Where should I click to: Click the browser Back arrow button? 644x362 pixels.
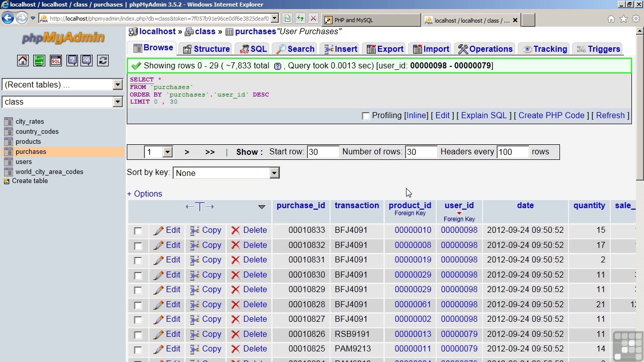(x=8, y=19)
